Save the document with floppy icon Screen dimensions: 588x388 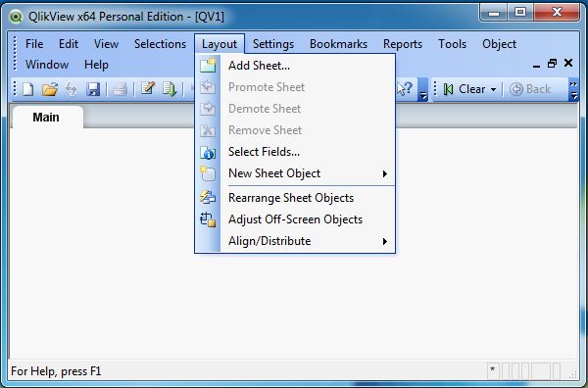[93, 89]
